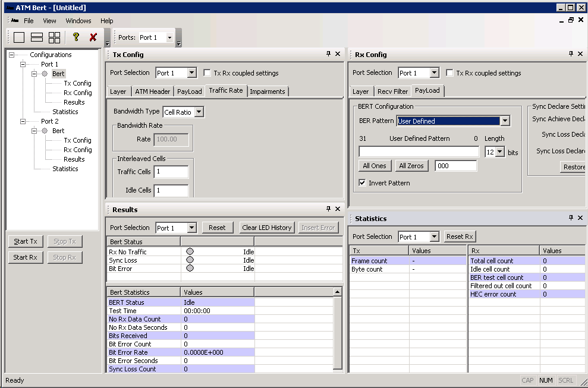
Task: Click the Reset button in Results
Action: click(217, 228)
